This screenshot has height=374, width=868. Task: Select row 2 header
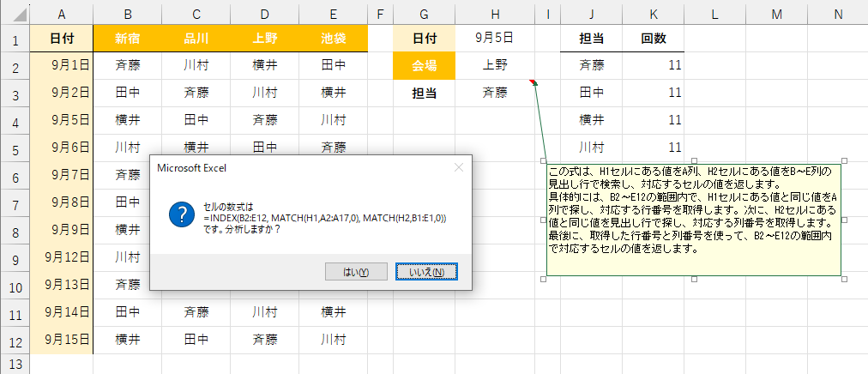click(x=15, y=67)
